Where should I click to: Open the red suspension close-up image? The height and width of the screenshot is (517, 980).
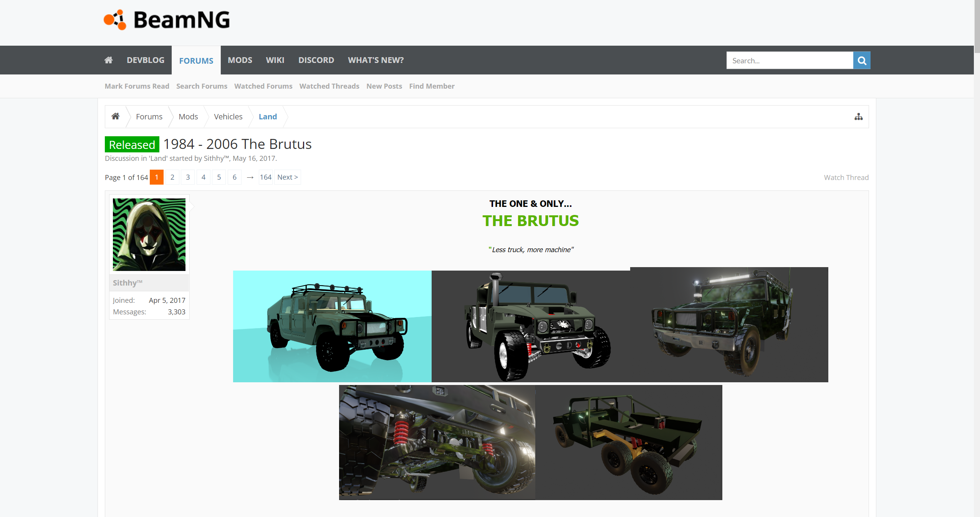coord(437,442)
